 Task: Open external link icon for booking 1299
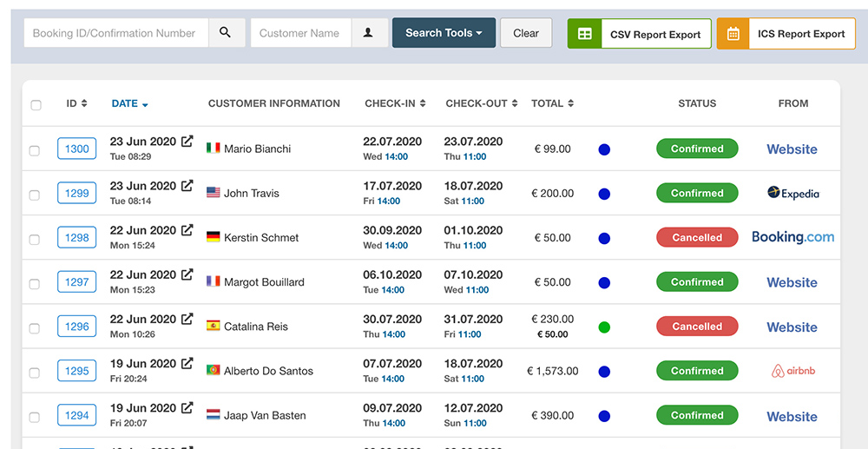click(187, 186)
